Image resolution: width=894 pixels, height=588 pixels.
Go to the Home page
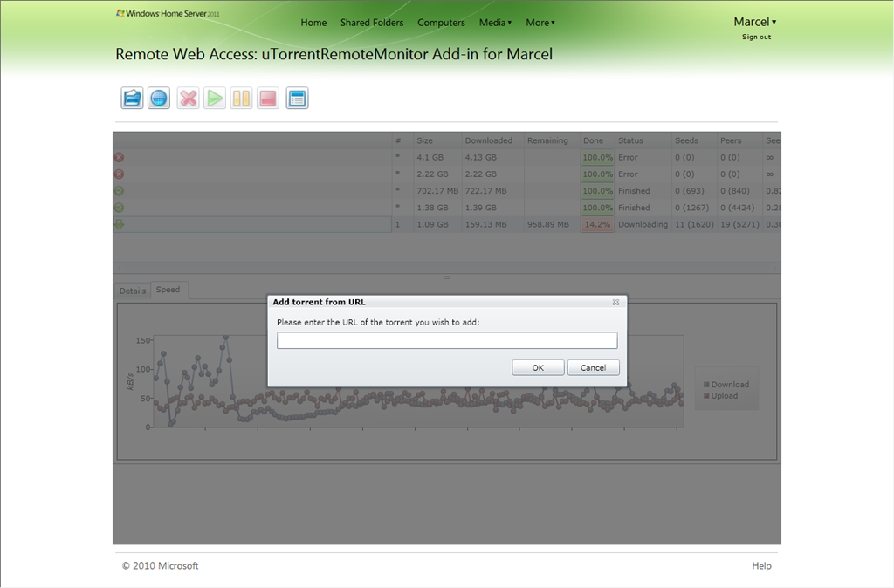click(x=313, y=23)
